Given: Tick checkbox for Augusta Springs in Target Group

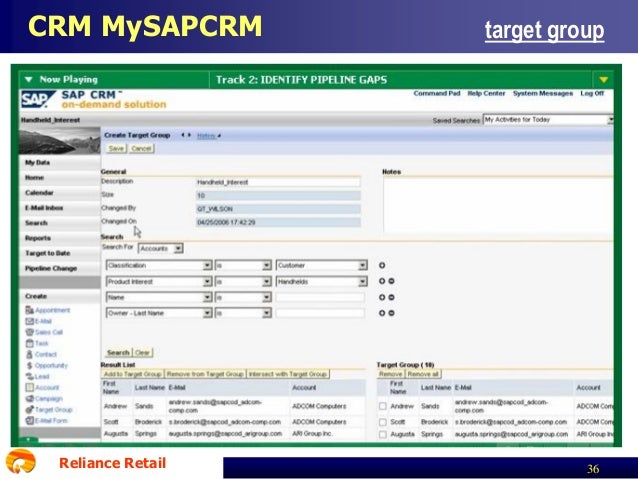Looking at the screenshot, I should pos(382,434).
